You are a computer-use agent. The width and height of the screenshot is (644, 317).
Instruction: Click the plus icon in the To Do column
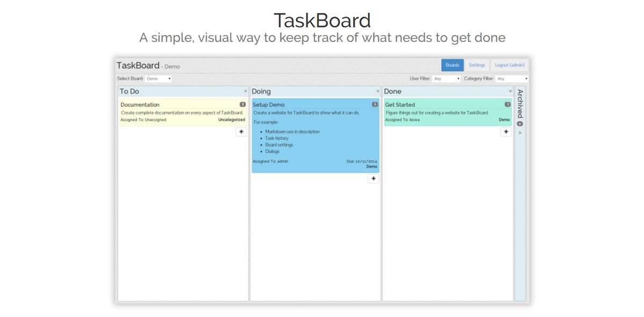click(x=241, y=131)
